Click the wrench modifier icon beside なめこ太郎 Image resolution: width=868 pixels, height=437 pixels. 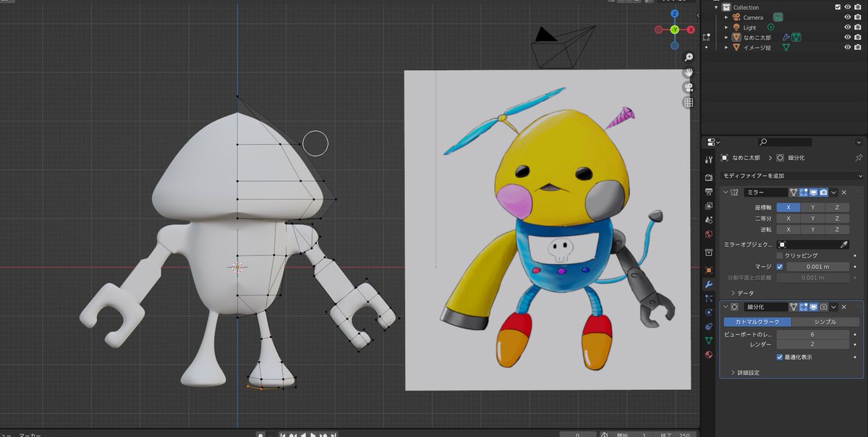pyautogui.click(x=786, y=37)
